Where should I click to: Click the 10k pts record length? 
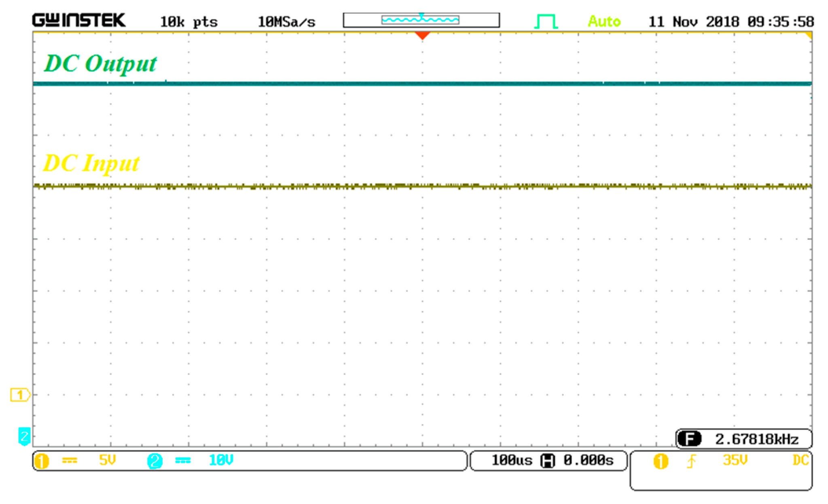pyautogui.click(x=188, y=22)
